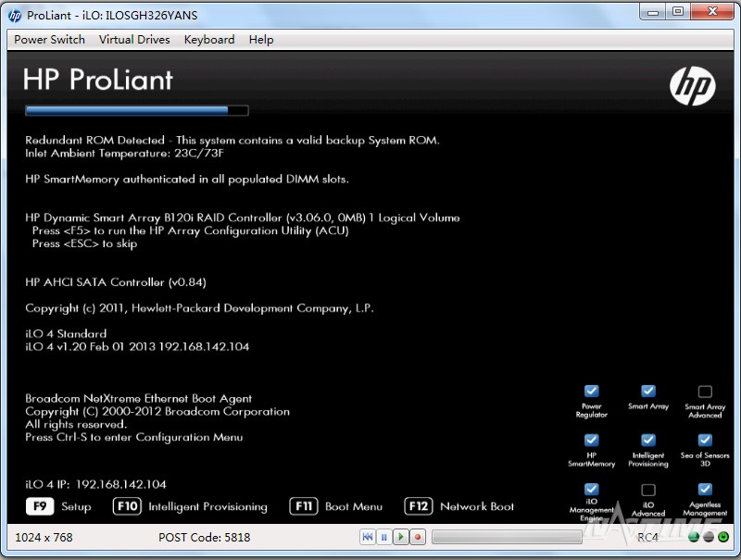Click the playback seek bar in status bar

tap(507, 537)
